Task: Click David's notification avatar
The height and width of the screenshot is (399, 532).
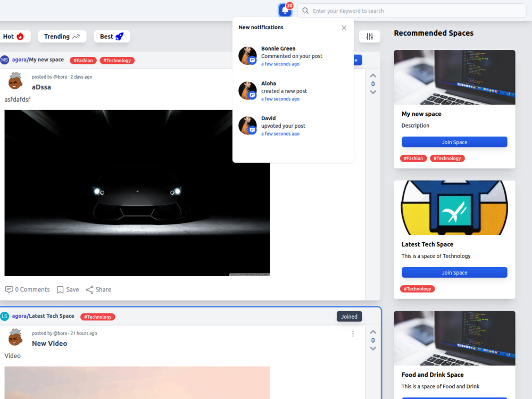Action: (247, 126)
